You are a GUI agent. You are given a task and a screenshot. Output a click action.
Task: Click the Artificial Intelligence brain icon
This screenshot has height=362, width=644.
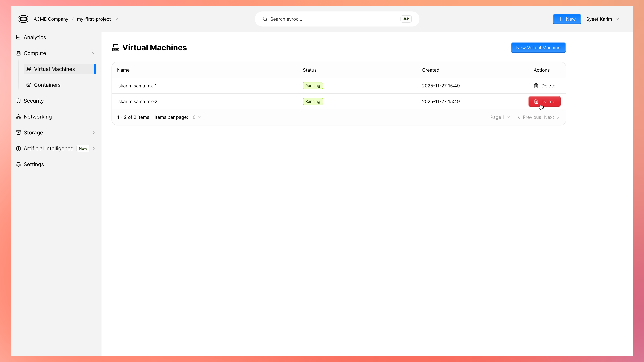18,149
